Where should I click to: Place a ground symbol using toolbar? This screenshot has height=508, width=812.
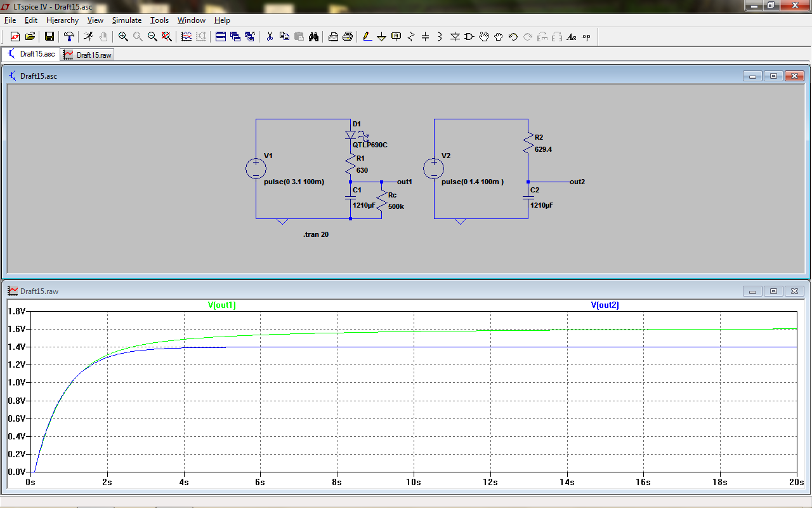click(x=382, y=37)
